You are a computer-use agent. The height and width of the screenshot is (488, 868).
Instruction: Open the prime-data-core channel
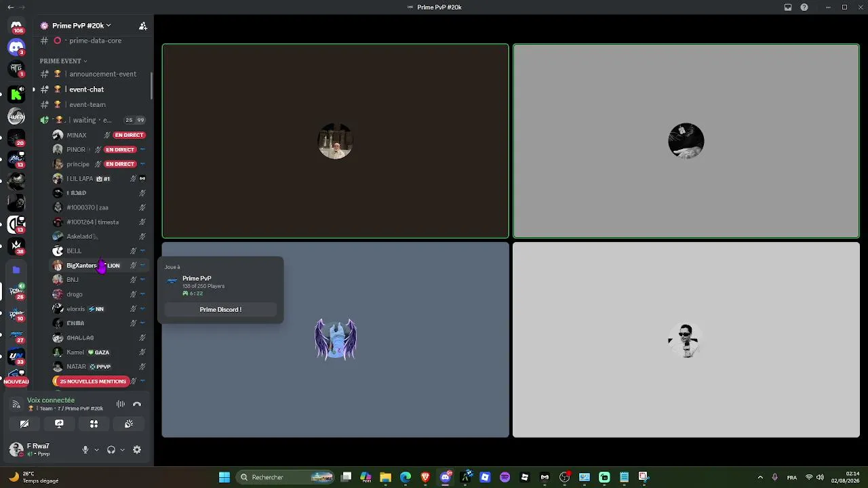click(x=92, y=41)
